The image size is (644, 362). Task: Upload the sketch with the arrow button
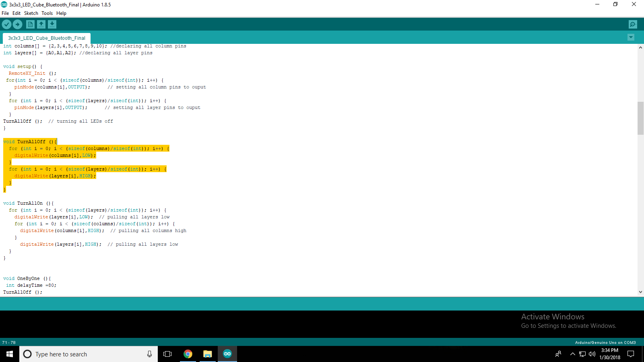(x=17, y=25)
